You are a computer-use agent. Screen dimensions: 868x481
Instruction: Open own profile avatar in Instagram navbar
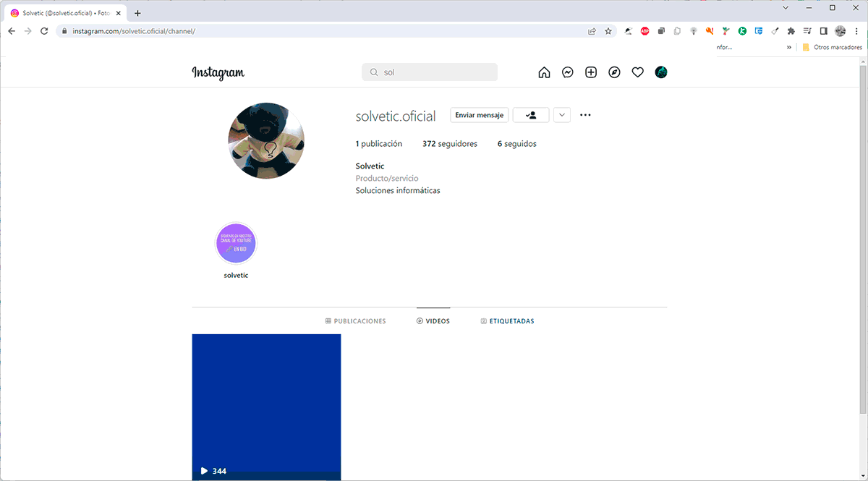pyautogui.click(x=661, y=72)
